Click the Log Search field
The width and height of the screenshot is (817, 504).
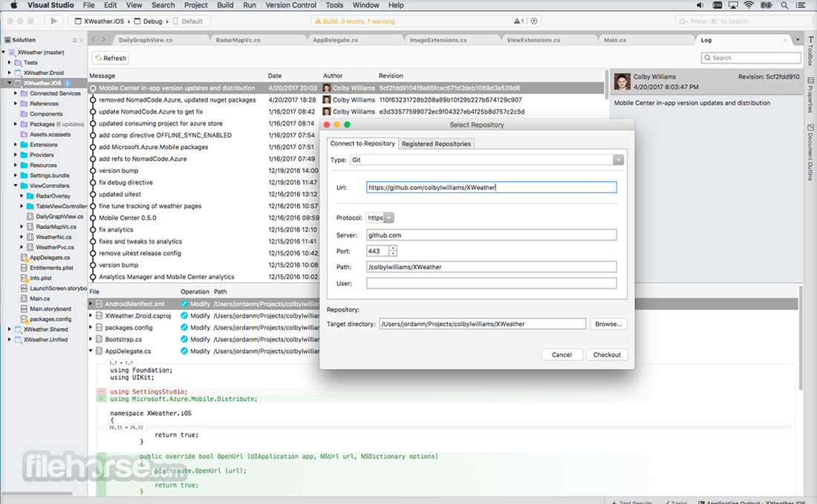pos(751,58)
